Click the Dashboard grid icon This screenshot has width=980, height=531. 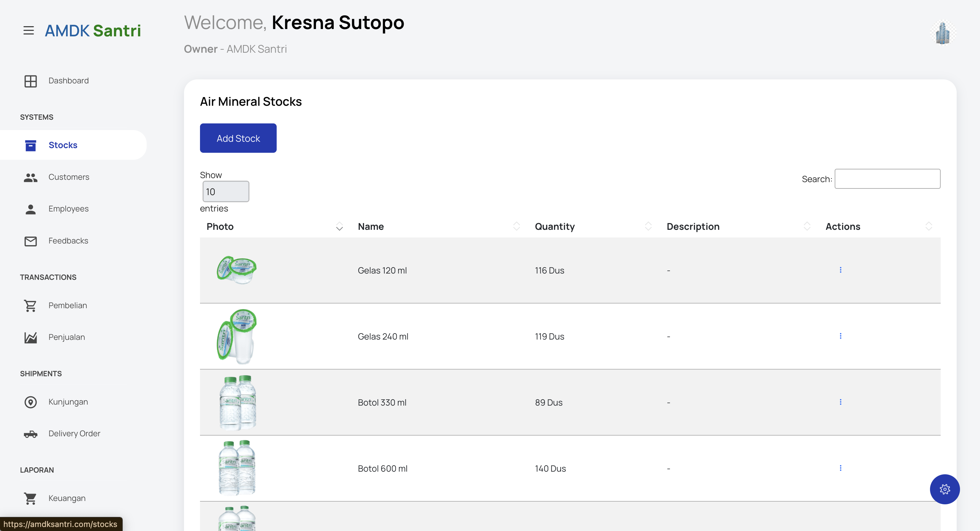tap(30, 81)
